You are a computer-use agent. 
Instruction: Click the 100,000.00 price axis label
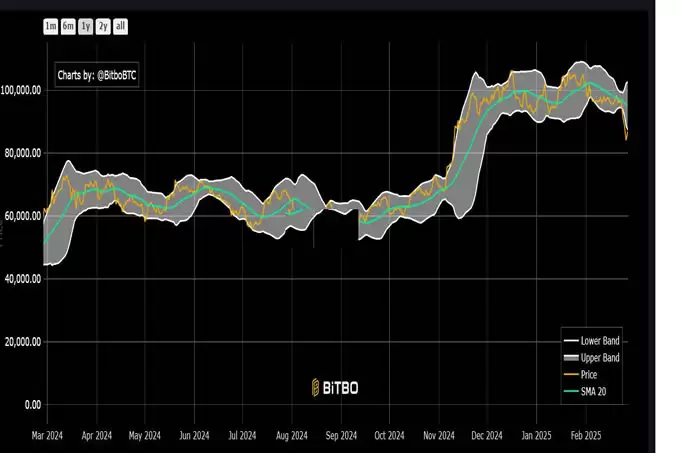point(21,90)
